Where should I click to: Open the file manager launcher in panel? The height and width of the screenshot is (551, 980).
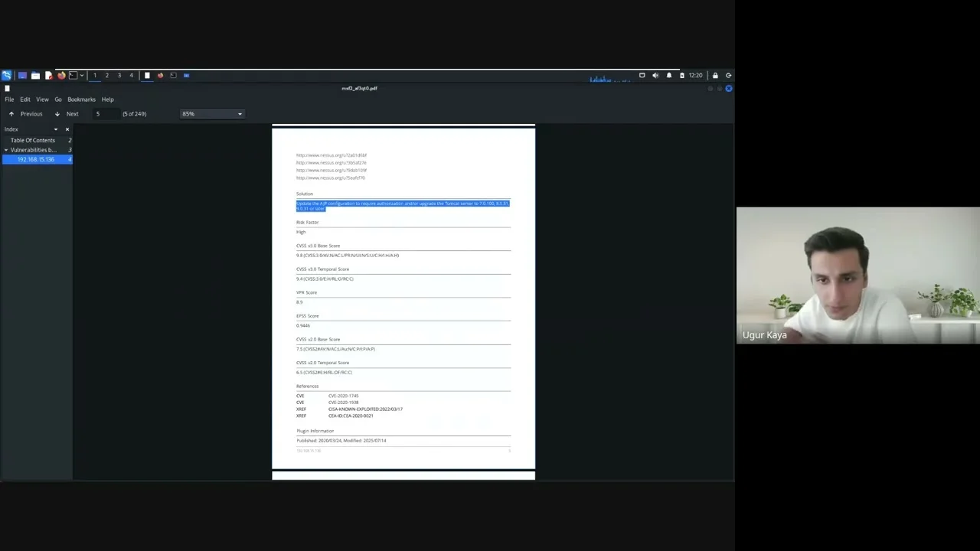(x=35, y=75)
